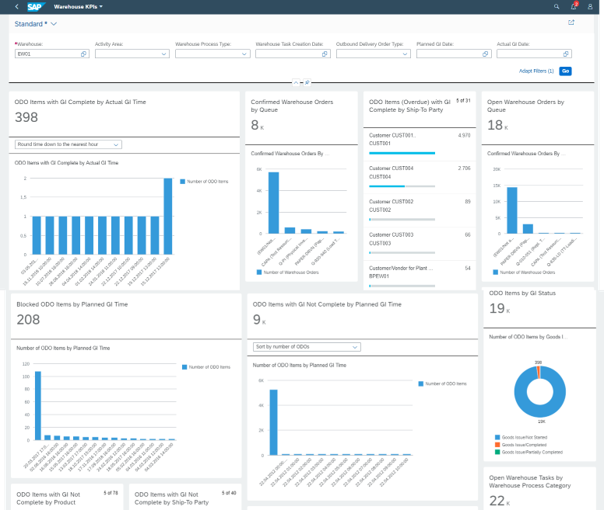Open 'ODO Items (Overdue) with GI Complete by Ship-To Party' header
604x510 pixels.
point(419,109)
